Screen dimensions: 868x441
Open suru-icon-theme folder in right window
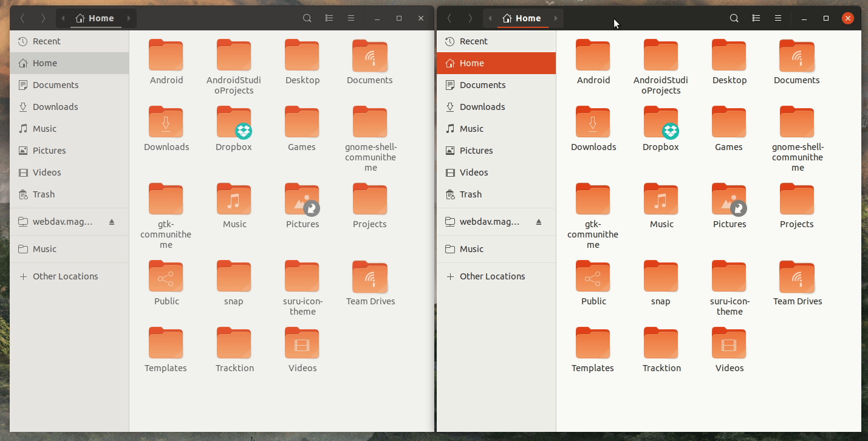729,276
